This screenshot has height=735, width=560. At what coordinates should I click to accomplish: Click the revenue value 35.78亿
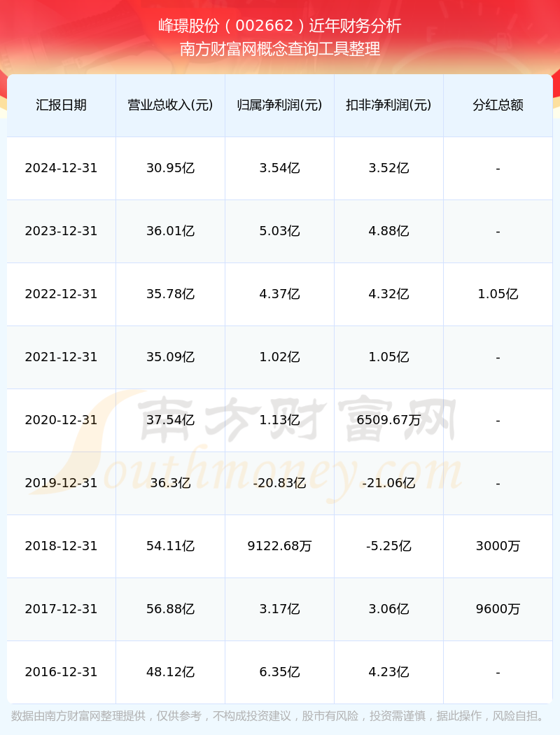coord(171,294)
